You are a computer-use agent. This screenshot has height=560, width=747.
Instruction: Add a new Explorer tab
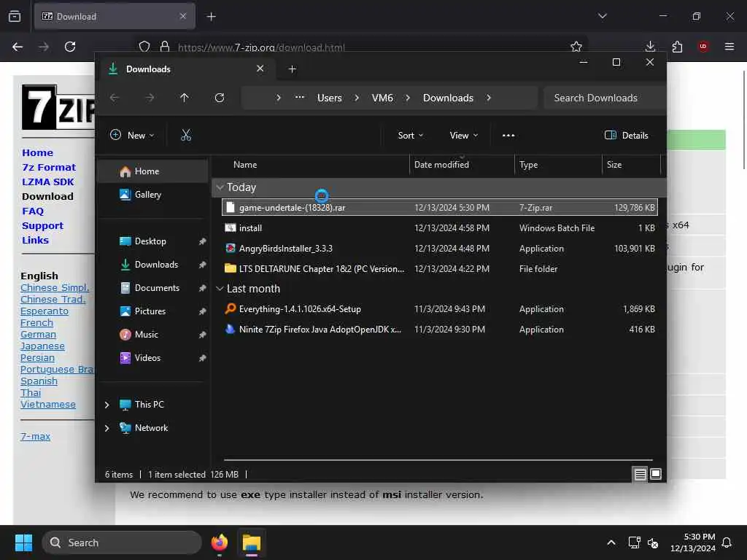point(292,69)
